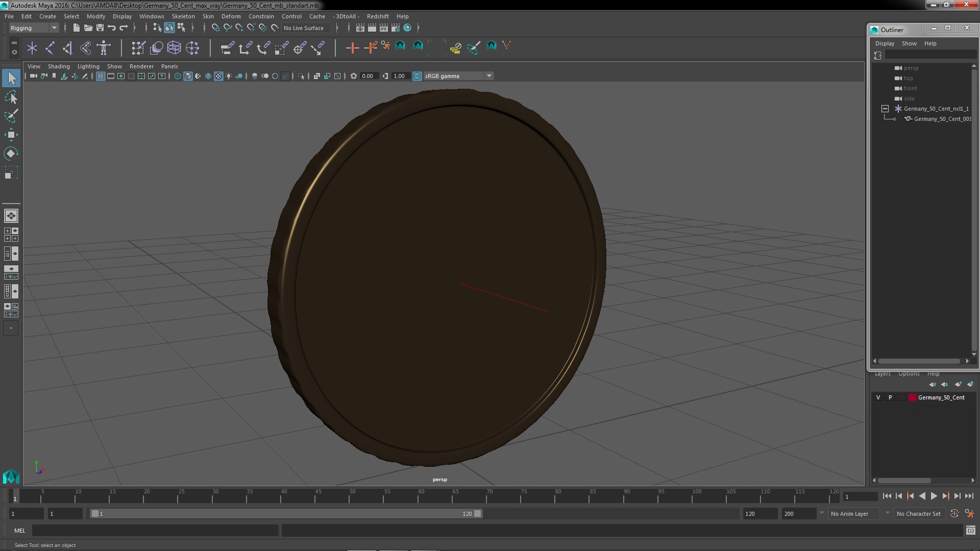Collapse the Germany_50_Cent_ncl1_1 outliner node
The image size is (980, 551).
point(885,109)
